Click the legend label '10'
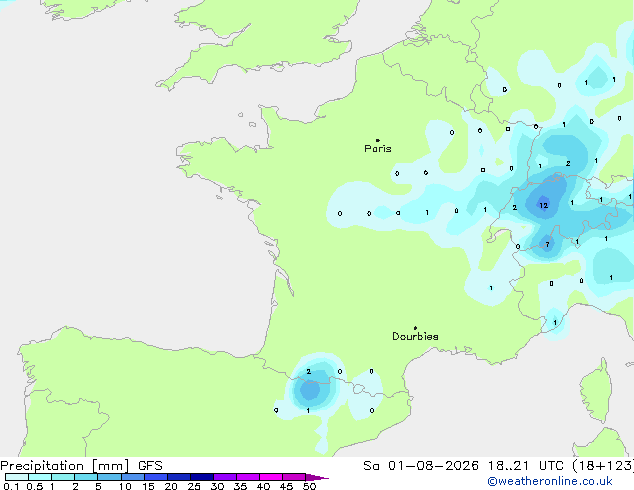Viewport: 634px width, 490px height. 125,486
